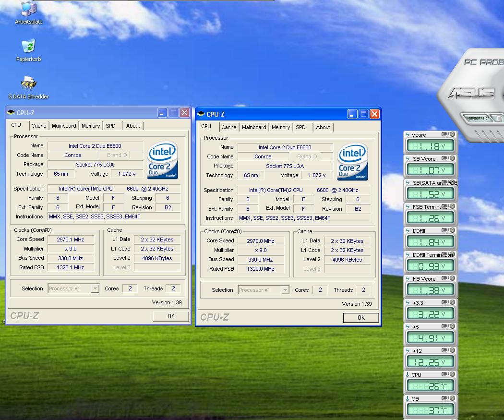Open settings icon on the CPU temperature panel
Image resolution: width=504 pixels, height=420 pixels.
445,374
